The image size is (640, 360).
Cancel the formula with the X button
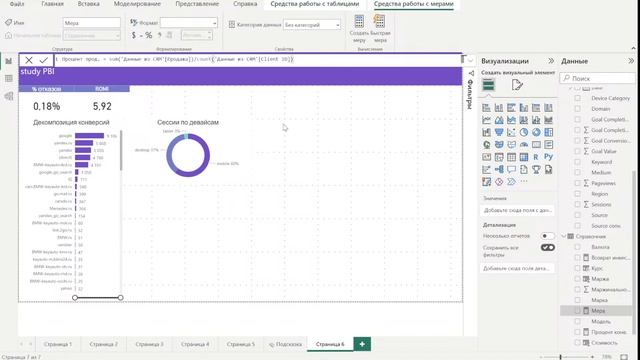click(29, 60)
